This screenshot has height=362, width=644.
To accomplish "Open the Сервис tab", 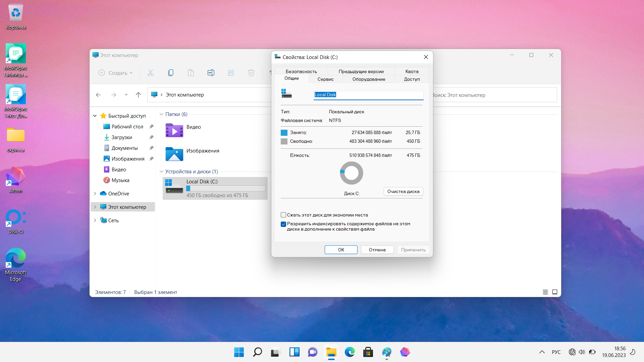I will [325, 79].
